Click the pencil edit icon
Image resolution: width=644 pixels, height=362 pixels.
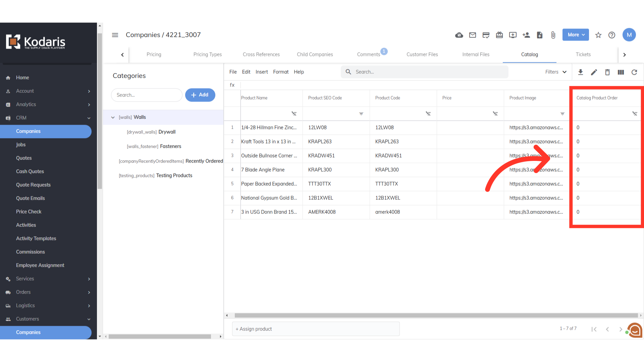point(594,72)
